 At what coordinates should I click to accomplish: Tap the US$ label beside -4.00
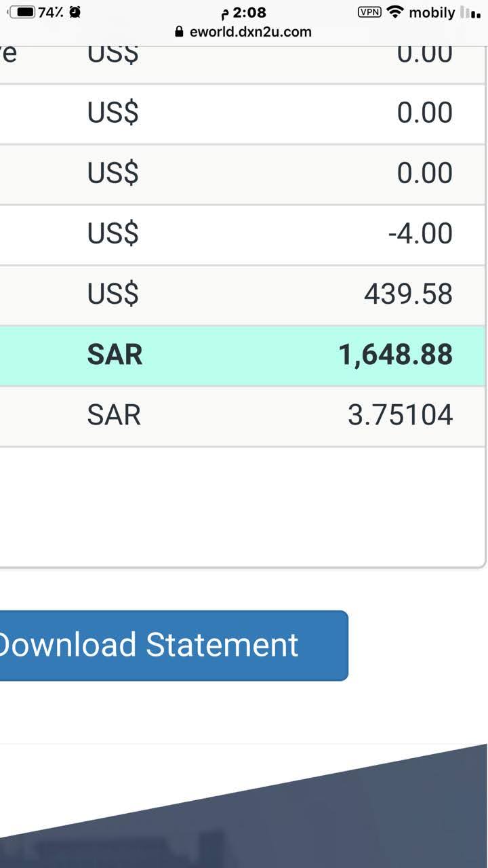point(113,234)
